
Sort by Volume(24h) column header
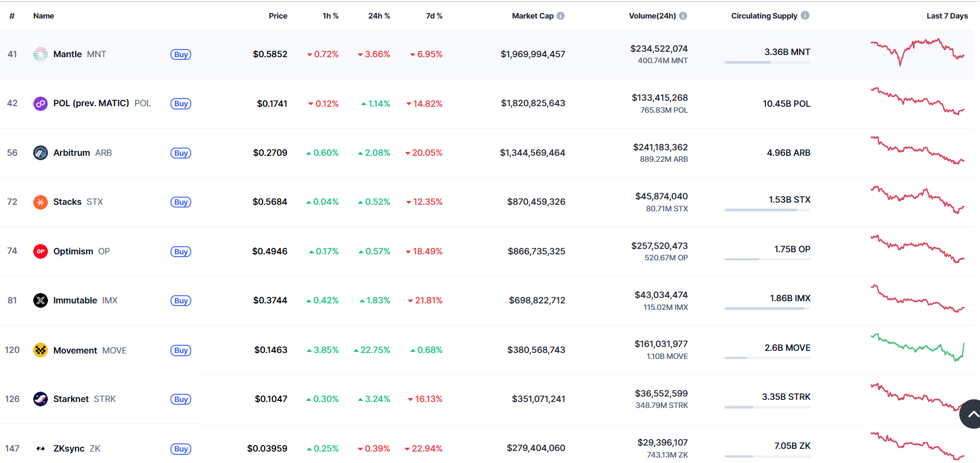pyautogui.click(x=653, y=16)
